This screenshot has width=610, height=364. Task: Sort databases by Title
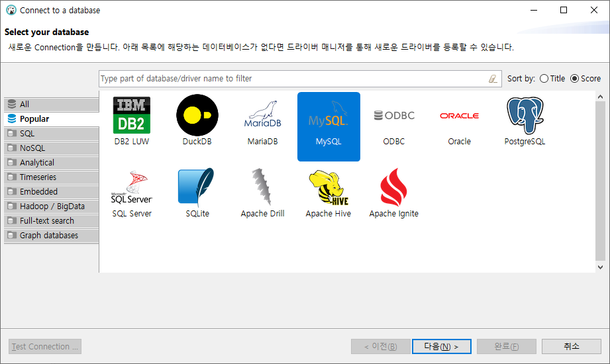click(552, 79)
